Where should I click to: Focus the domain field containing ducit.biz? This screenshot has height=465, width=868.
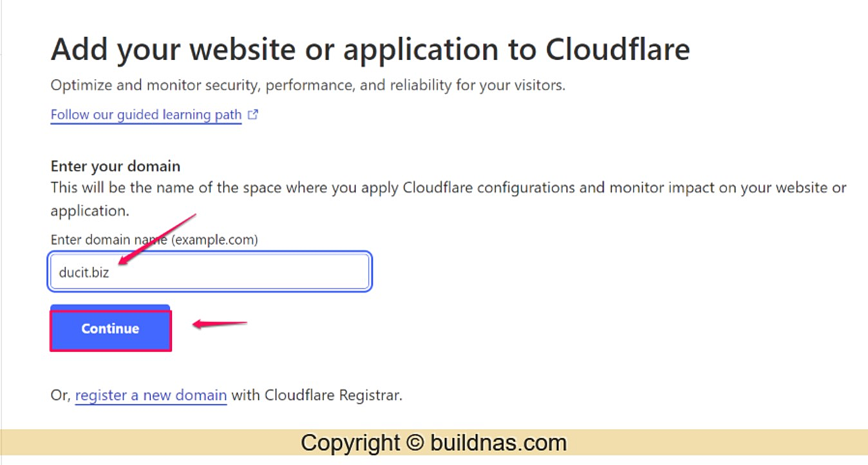coord(211,272)
